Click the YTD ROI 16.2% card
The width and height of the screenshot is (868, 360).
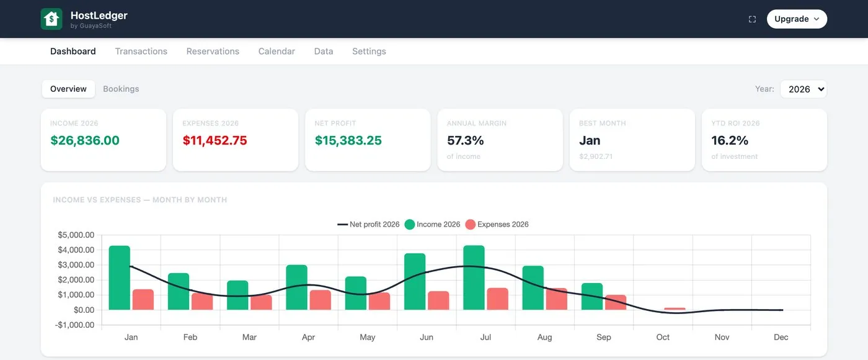764,140
